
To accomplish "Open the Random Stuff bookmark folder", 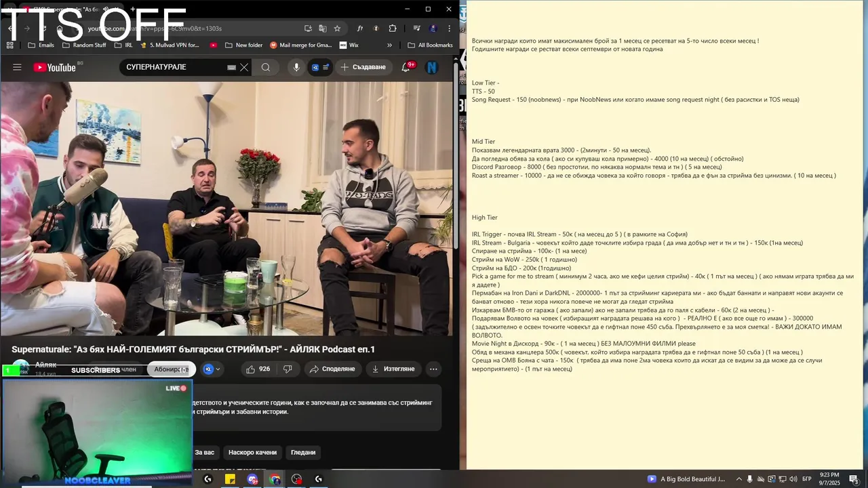I will coord(84,45).
